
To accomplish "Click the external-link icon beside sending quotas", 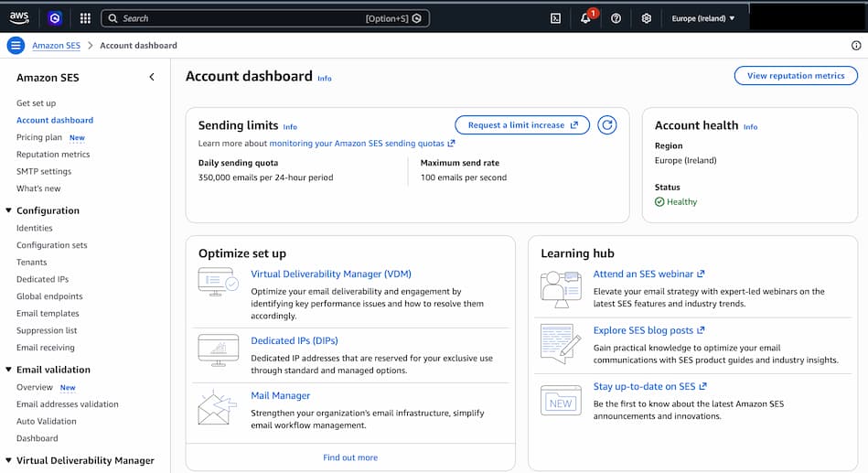I will 452,144.
